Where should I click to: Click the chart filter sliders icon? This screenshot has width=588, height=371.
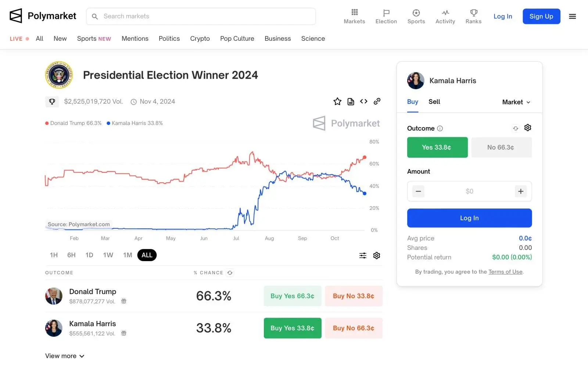[363, 256]
